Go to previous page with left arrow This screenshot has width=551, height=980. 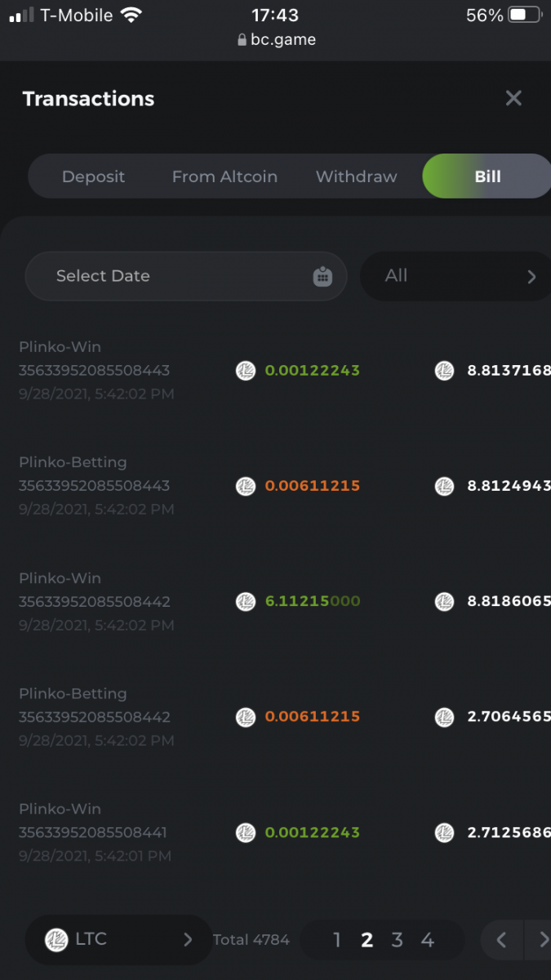[501, 940]
